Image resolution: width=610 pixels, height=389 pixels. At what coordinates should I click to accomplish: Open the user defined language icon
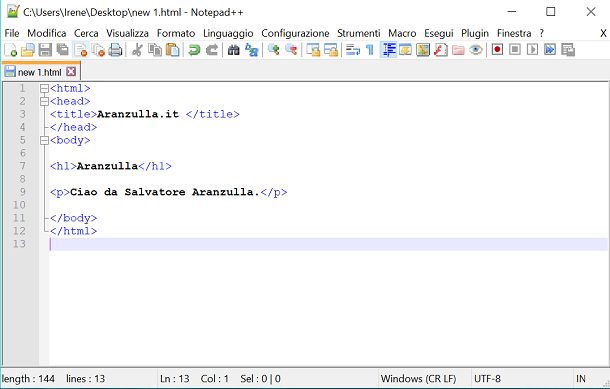coord(405,50)
